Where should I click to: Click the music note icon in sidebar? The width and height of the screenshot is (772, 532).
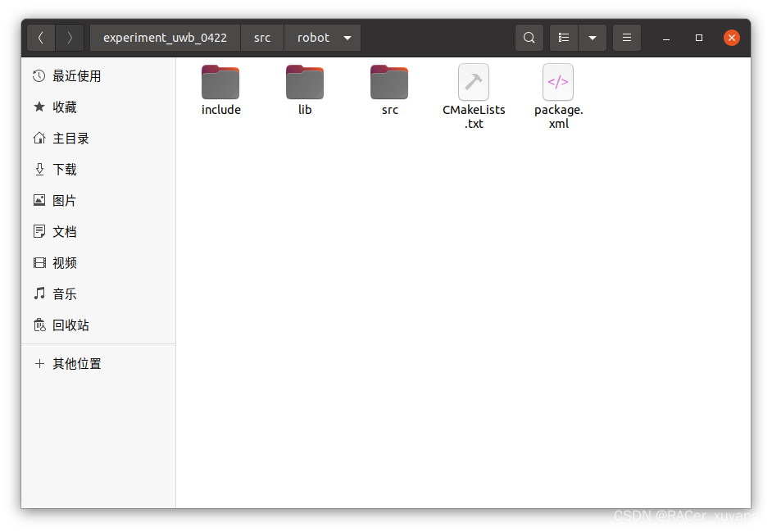click(39, 293)
